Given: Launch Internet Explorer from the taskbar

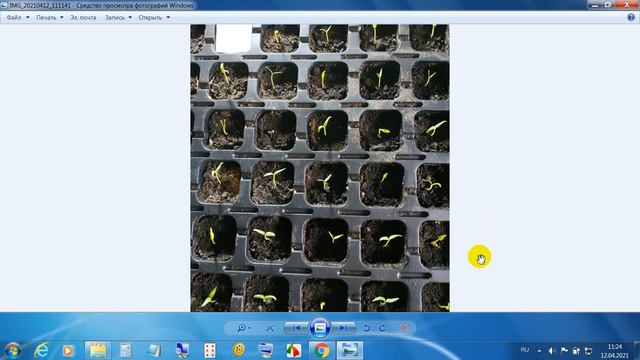Looking at the screenshot, I should (x=41, y=351).
